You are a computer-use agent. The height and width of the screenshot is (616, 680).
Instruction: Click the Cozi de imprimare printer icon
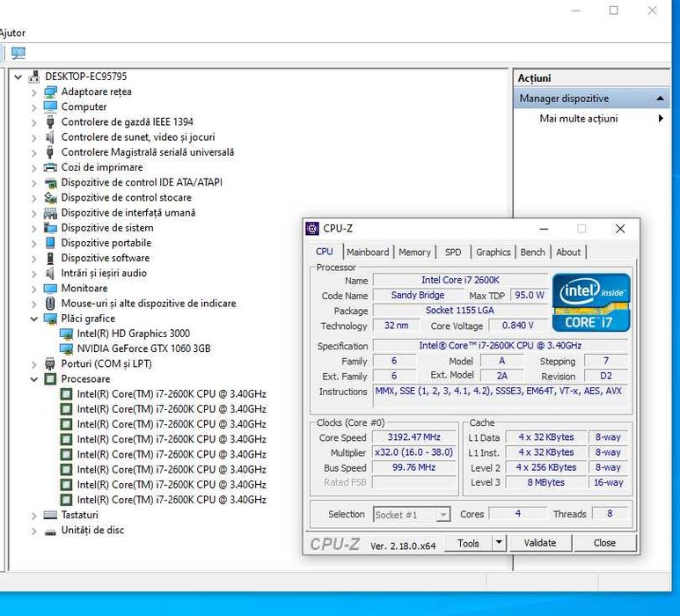[x=50, y=167]
